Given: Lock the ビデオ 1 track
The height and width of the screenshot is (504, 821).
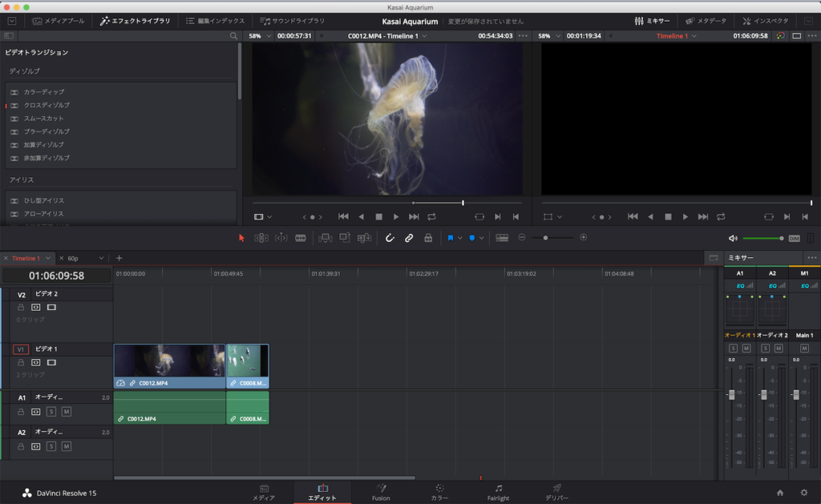Looking at the screenshot, I should pos(22,362).
